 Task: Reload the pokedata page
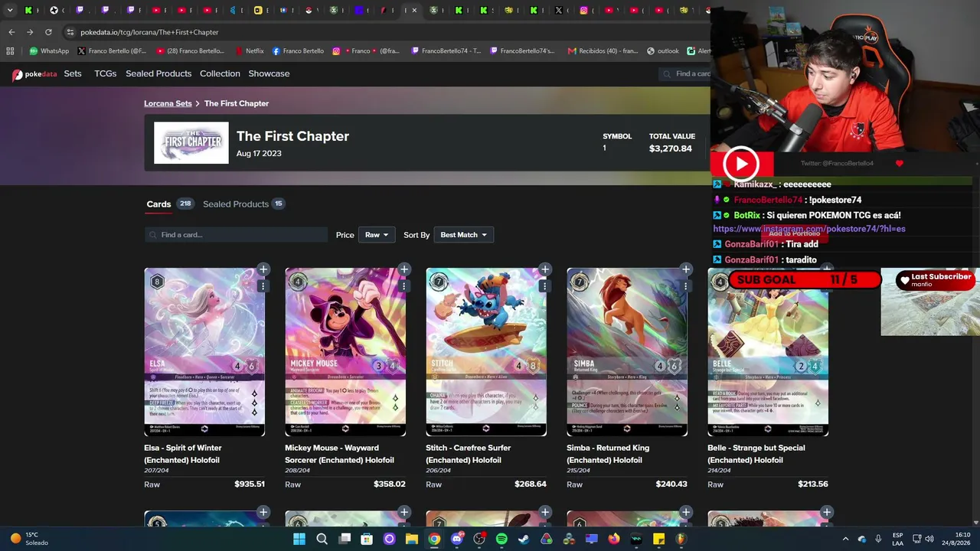48,32
